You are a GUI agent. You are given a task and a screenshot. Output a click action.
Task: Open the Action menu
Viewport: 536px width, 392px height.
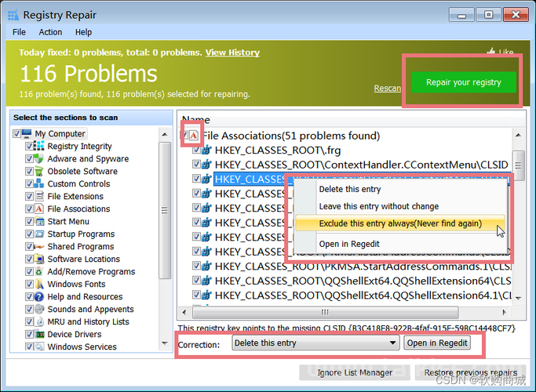50,32
